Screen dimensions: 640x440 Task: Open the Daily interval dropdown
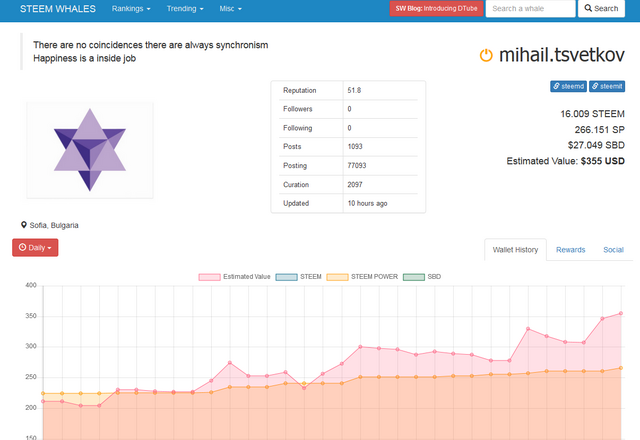coord(35,248)
